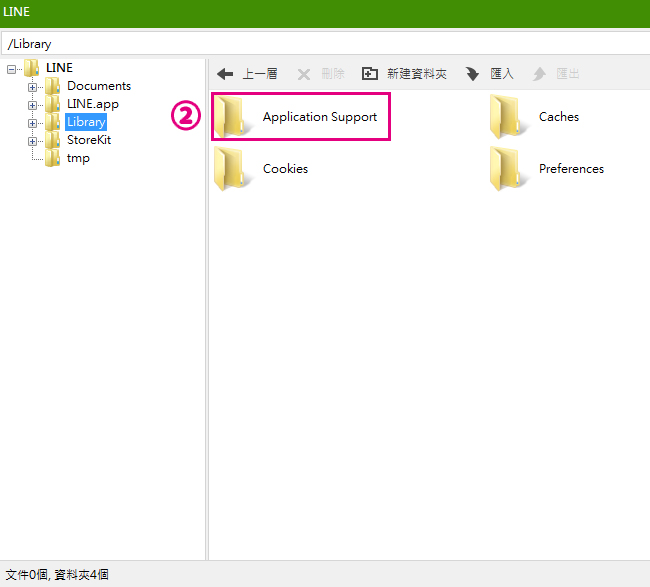
Task: Expand the Documents tree node
Action: pos(32,87)
